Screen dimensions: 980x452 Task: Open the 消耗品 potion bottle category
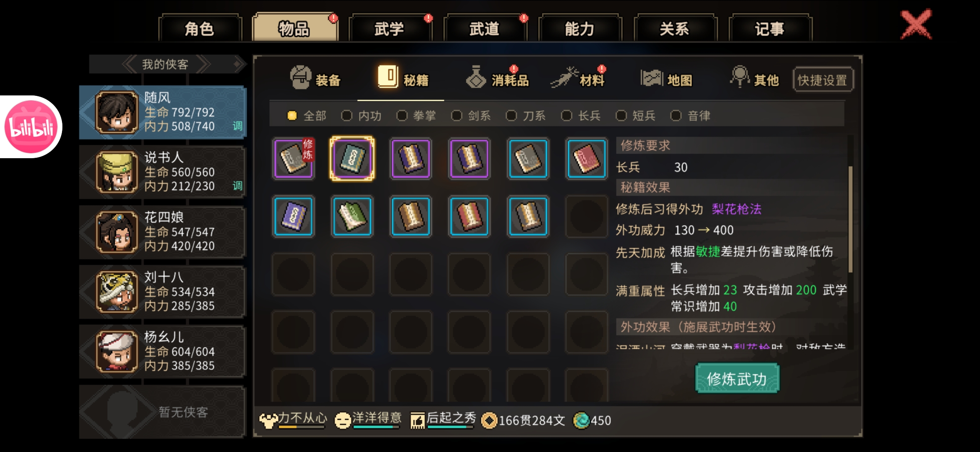point(476,77)
